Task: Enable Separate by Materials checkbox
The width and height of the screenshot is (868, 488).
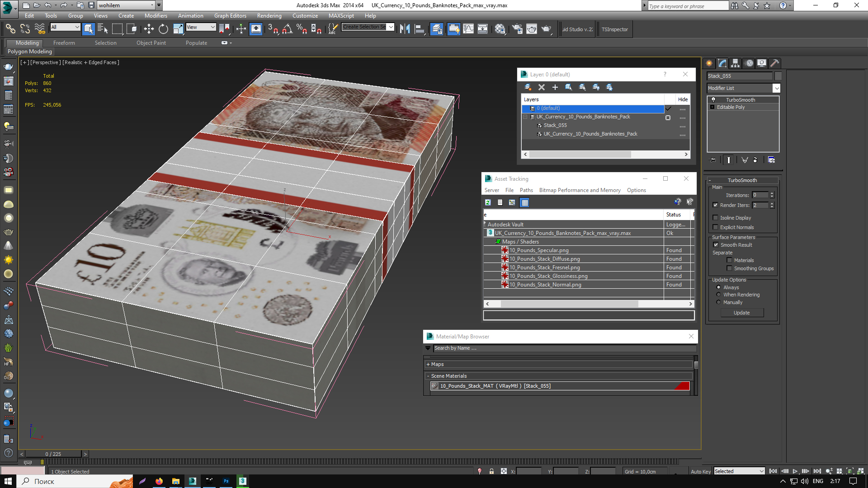Action: point(729,260)
